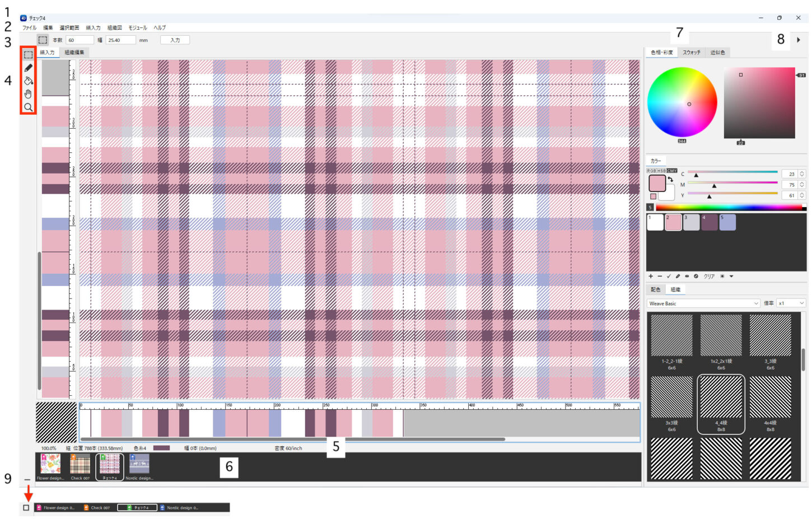This screenshot has width=812, height=519.
Task: Toggle the document bar expand square
Action: tap(26, 508)
